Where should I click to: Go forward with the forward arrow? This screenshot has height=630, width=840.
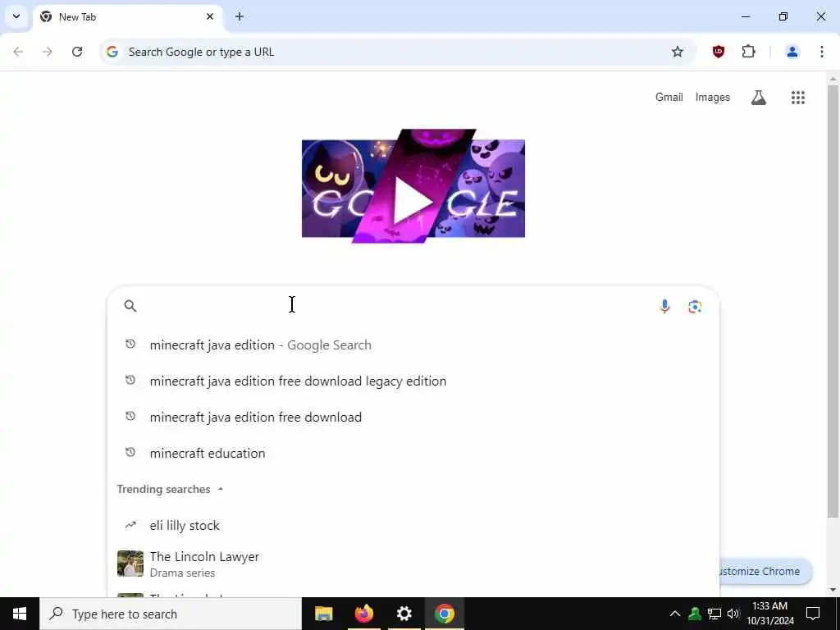(48, 52)
